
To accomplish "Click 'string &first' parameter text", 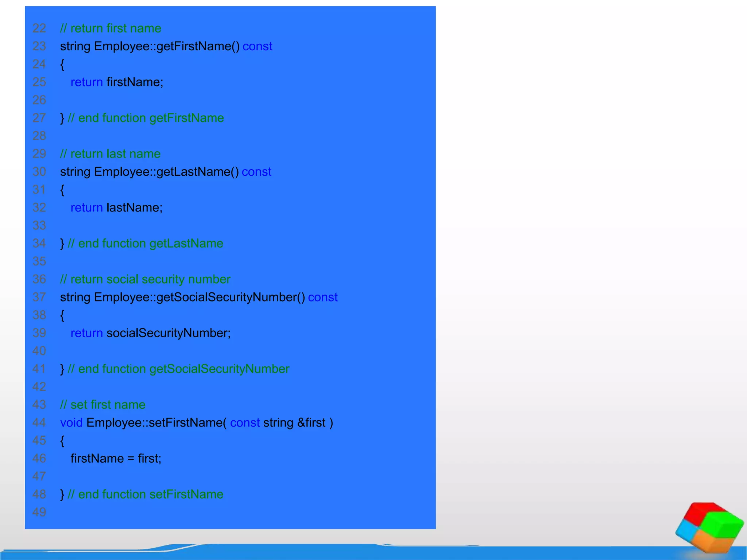I will 294,423.
